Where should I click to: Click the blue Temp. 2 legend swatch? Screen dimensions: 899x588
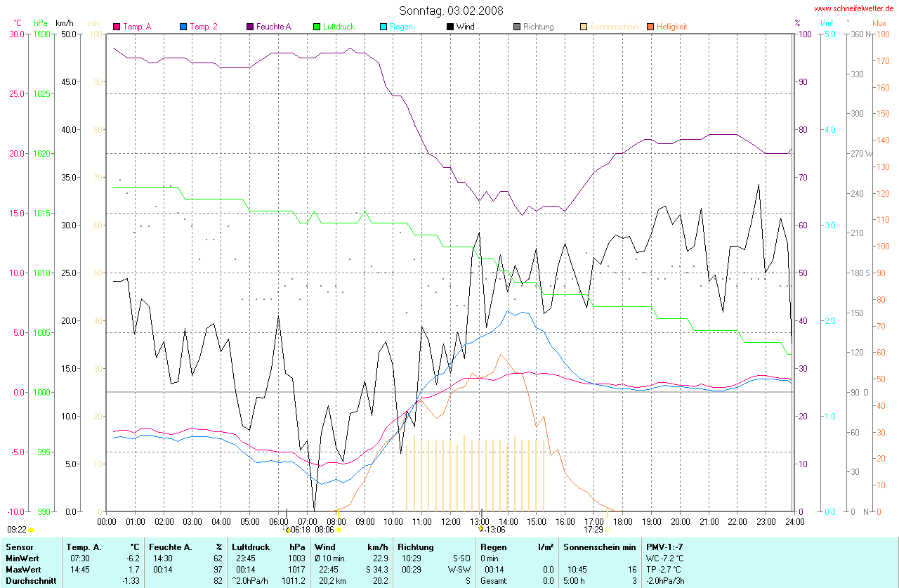click(x=183, y=27)
